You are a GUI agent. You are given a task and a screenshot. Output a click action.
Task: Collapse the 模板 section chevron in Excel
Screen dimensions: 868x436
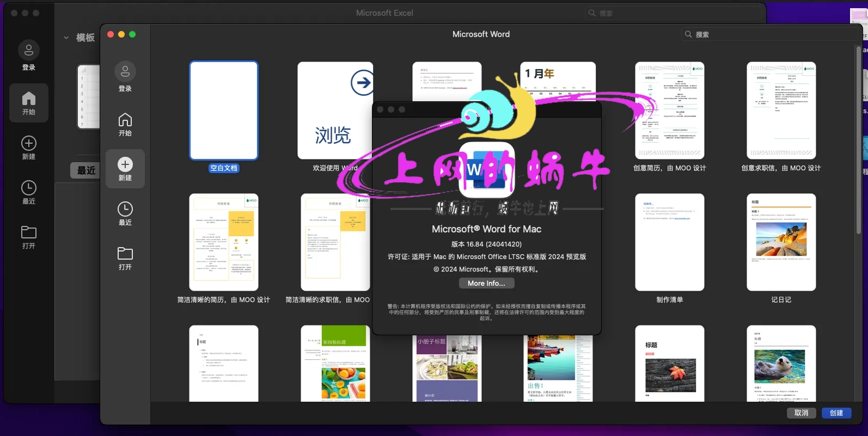pyautogui.click(x=66, y=38)
